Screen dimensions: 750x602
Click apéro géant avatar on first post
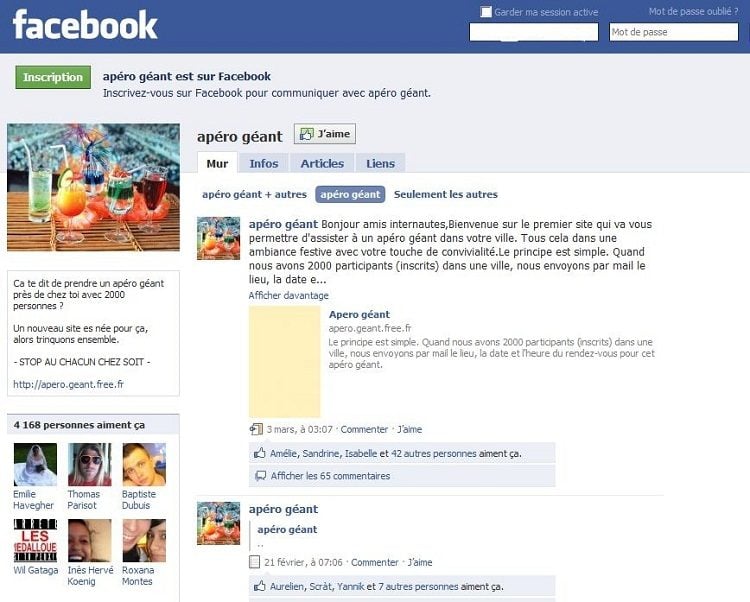[219, 238]
